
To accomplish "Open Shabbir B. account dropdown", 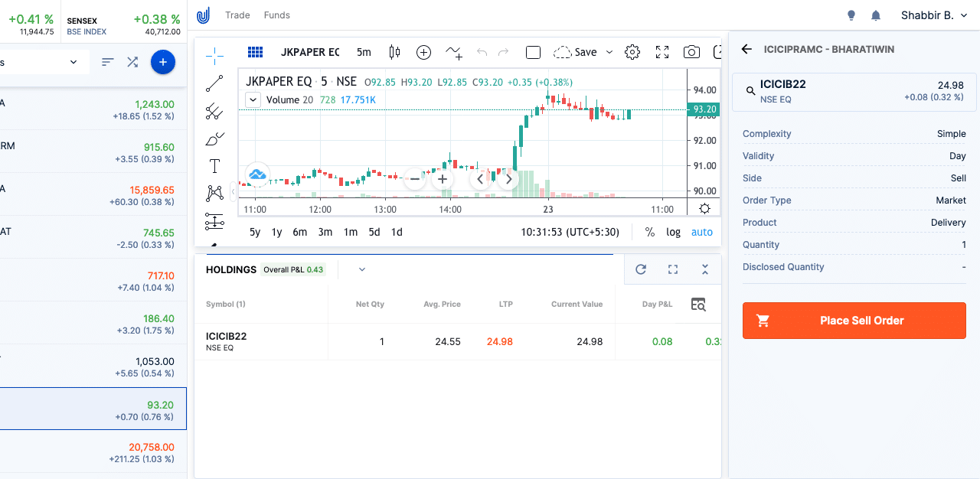I will pyautogui.click(x=933, y=15).
